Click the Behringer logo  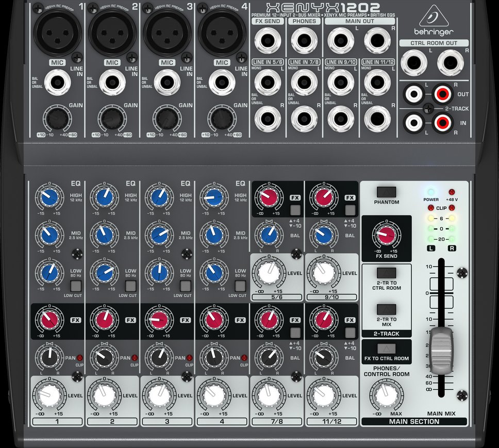coord(434,20)
